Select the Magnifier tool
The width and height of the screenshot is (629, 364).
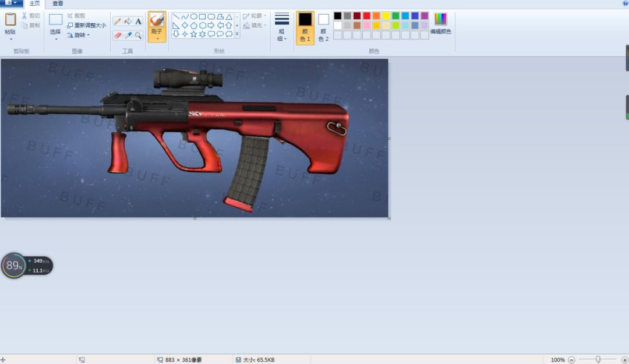pyautogui.click(x=139, y=36)
